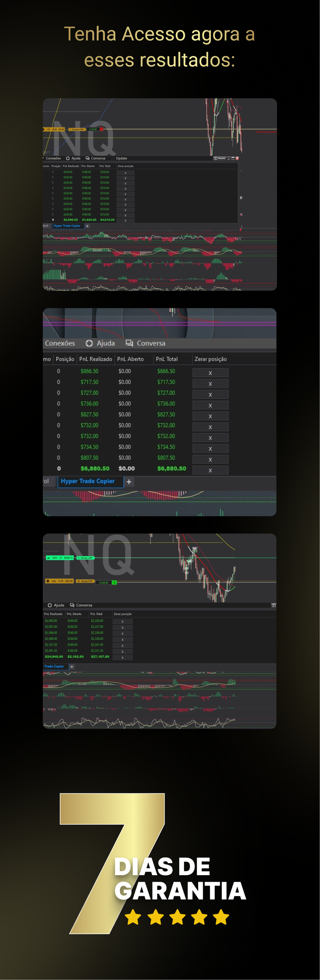
Task: Click PnL Realizado column header in middle table
Action: (96, 359)
